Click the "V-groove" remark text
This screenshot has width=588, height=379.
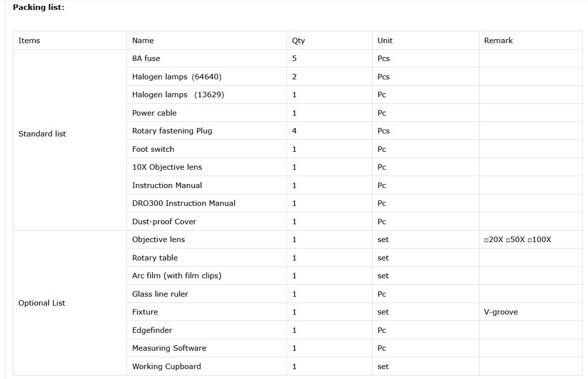[x=501, y=313]
